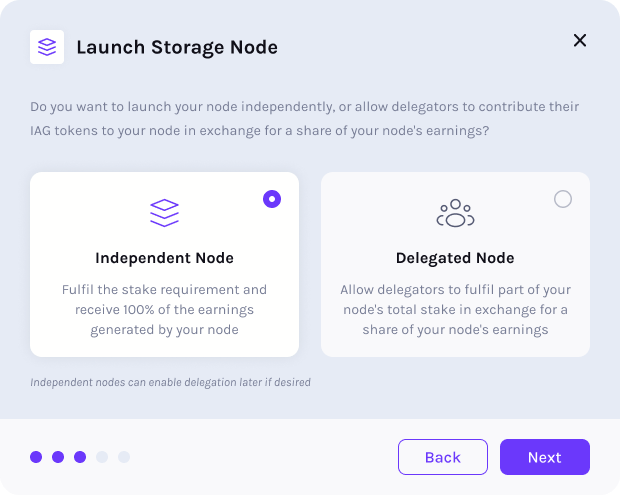
Task: Select the Delegated Node radio button
Action: click(563, 199)
